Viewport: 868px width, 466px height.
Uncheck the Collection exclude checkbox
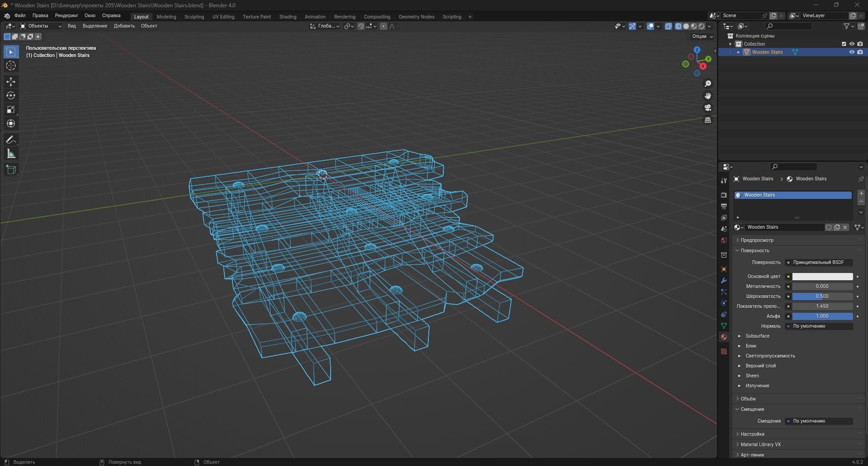[844, 44]
